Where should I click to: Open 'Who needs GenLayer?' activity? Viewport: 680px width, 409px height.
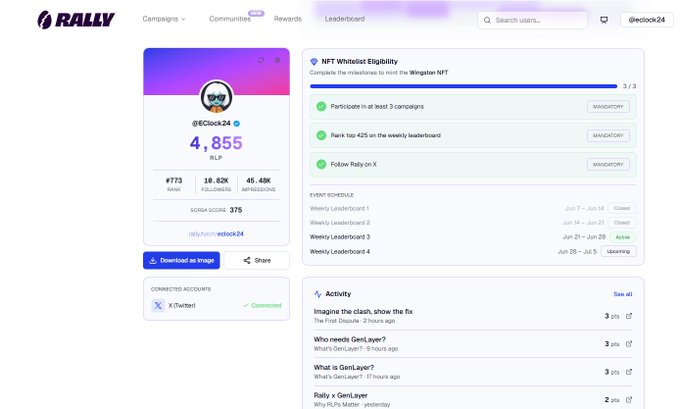[350, 340]
